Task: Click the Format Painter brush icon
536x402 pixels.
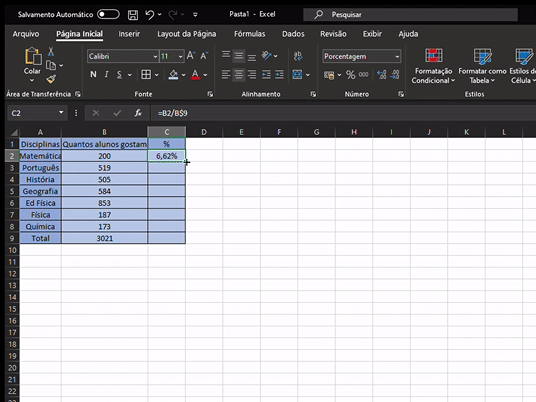Action: coord(51,79)
